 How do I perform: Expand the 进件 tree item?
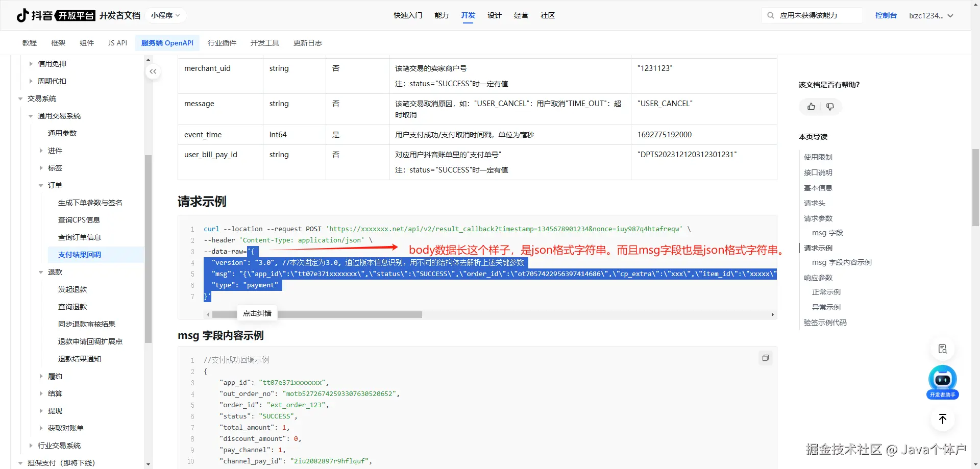(x=41, y=151)
